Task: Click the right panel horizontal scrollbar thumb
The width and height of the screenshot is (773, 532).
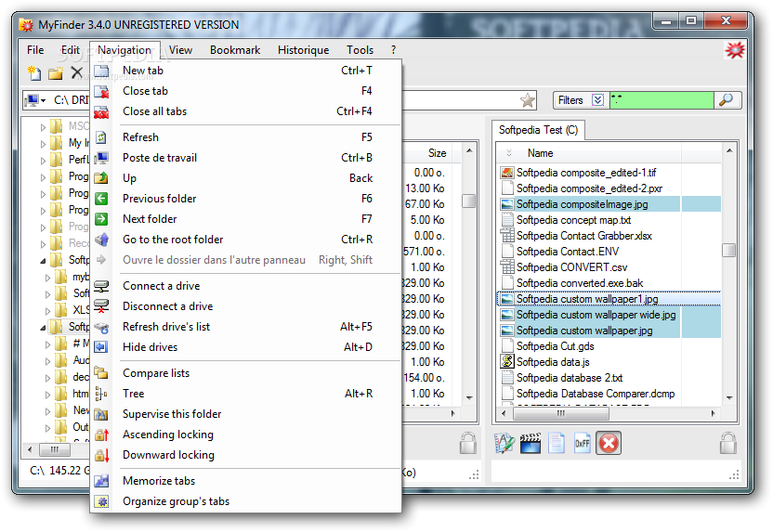Action: point(561,413)
